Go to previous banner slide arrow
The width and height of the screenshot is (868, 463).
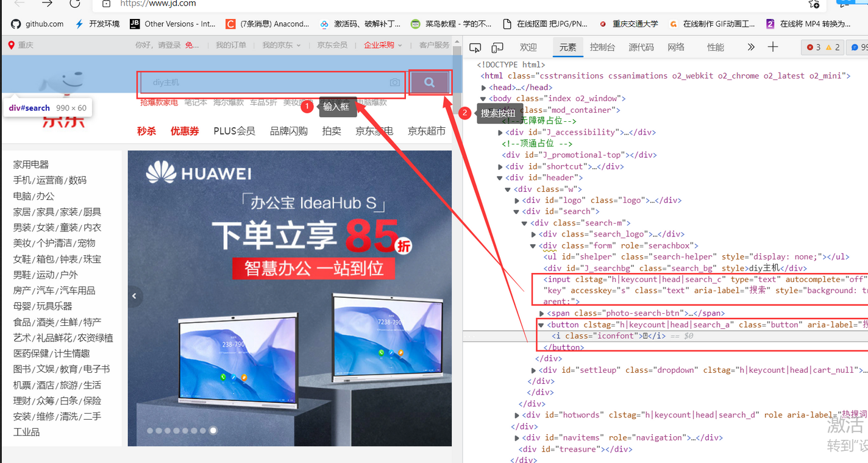click(x=135, y=297)
